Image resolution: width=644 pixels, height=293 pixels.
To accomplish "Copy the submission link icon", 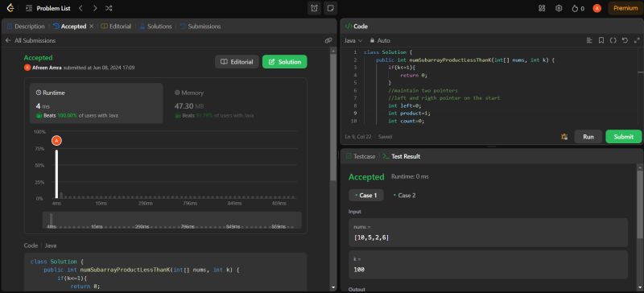I will point(328,40).
